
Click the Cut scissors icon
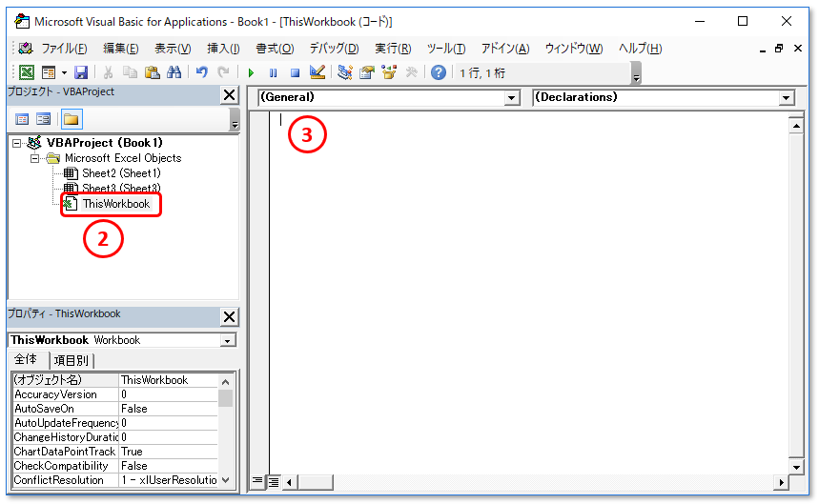point(108,72)
